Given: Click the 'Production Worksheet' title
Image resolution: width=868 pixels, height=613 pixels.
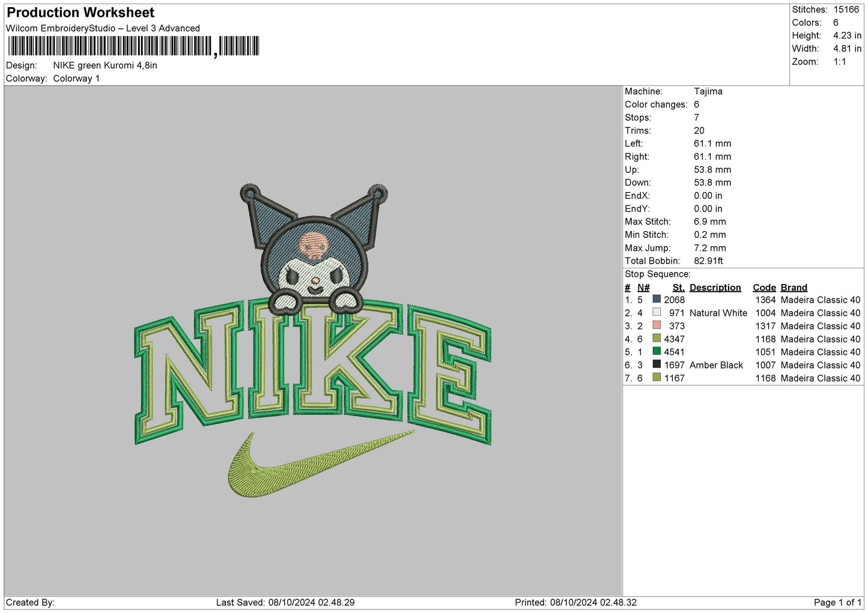Looking at the screenshot, I should pos(80,13).
